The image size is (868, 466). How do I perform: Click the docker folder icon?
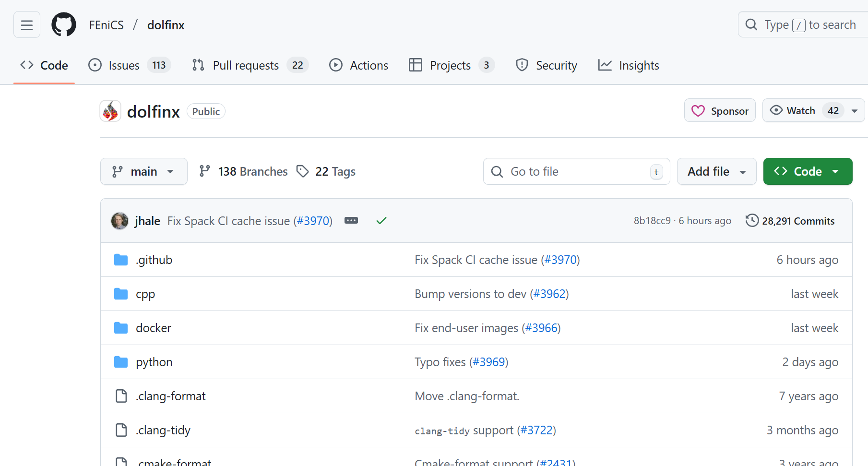(121, 328)
